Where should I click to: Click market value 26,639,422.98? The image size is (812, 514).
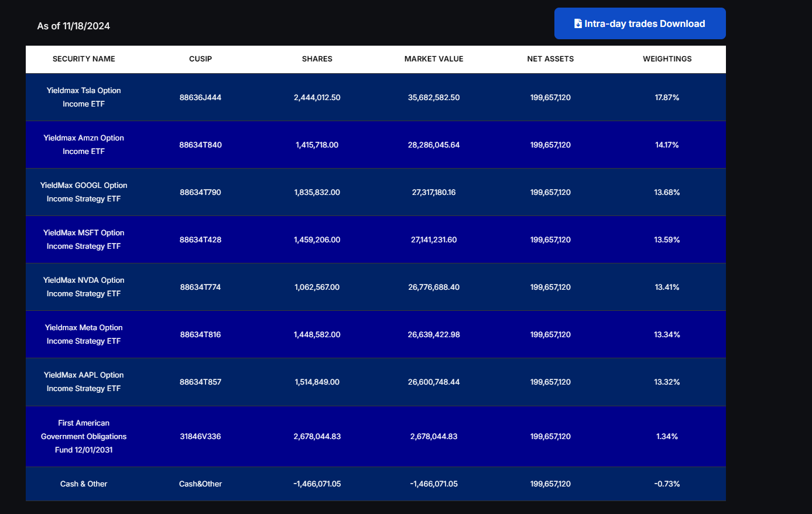[x=434, y=334]
